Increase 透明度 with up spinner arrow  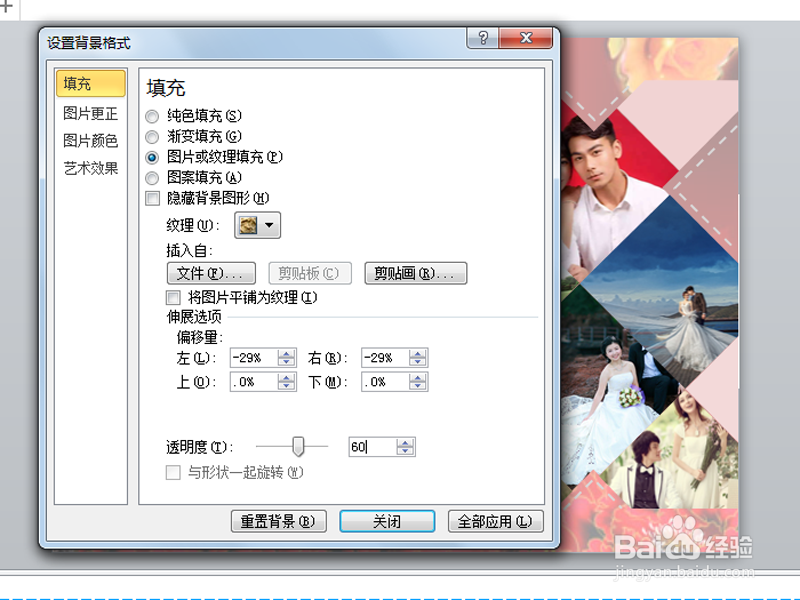pos(406,442)
